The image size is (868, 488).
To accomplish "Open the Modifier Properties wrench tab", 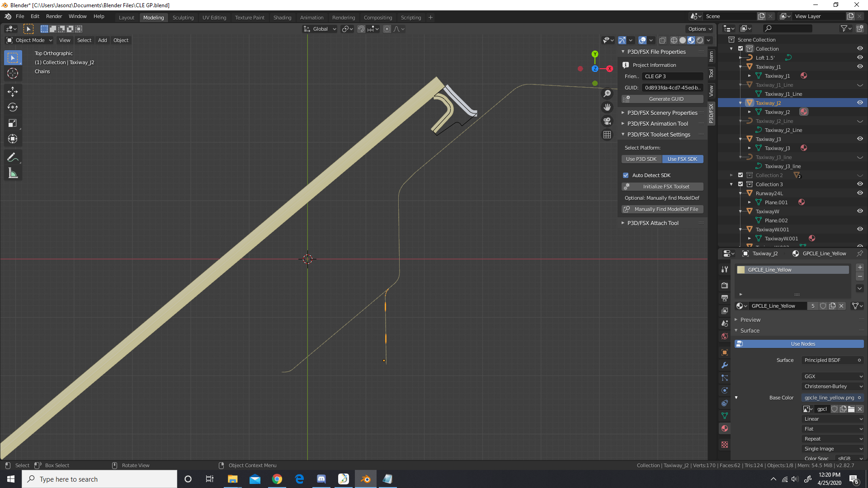I will [725, 365].
